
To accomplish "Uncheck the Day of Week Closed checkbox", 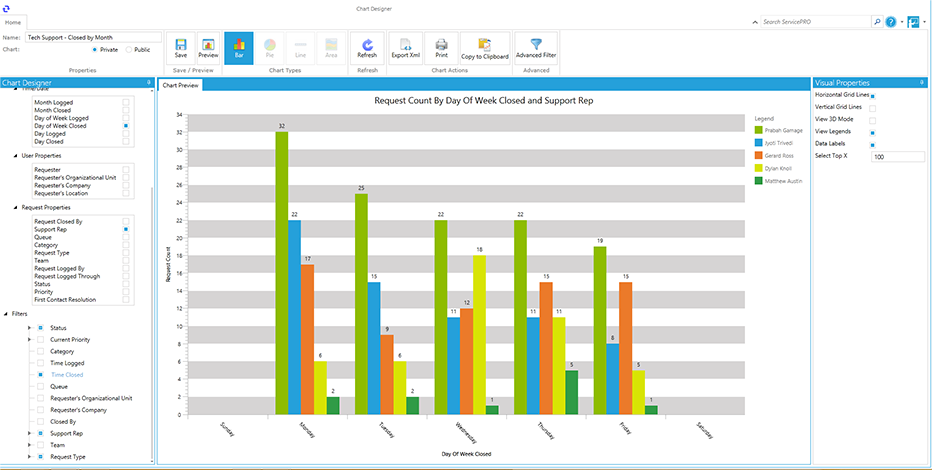I will pos(126,126).
